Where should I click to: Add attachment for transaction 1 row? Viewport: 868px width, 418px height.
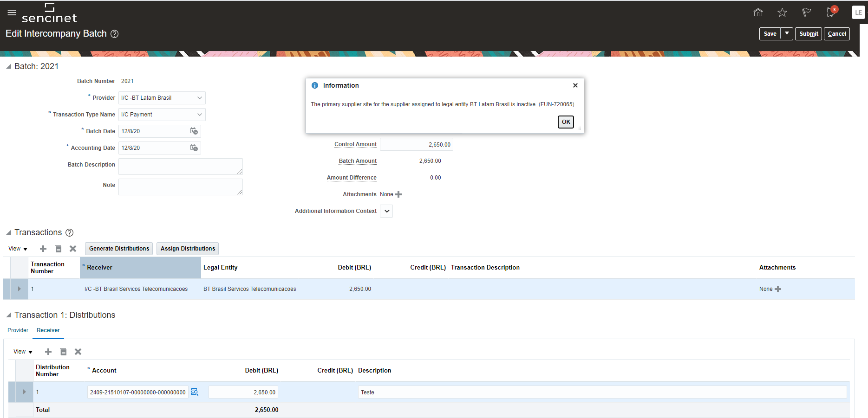coord(778,289)
